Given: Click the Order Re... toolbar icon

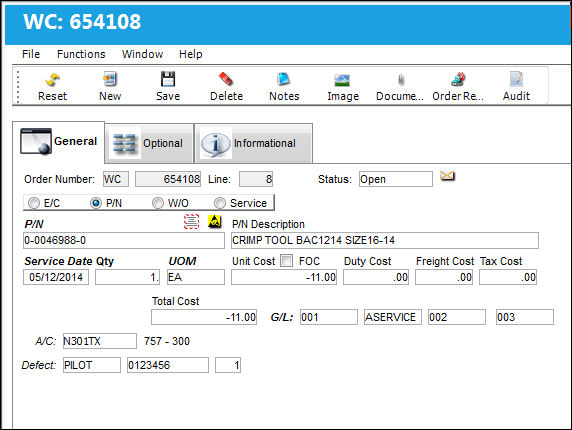Looking at the screenshot, I should point(458,79).
